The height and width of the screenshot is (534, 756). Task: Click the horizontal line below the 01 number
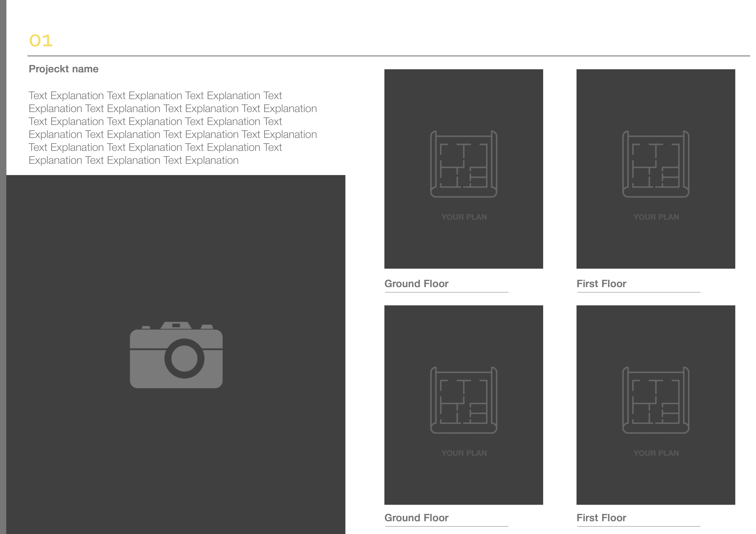pyautogui.click(x=389, y=56)
